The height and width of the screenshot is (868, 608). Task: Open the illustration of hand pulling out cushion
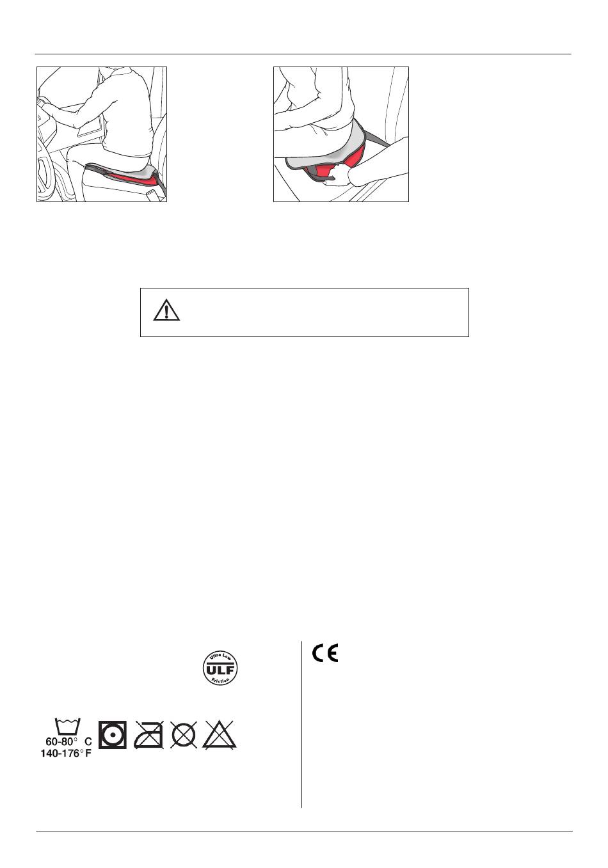coord(341,134)
